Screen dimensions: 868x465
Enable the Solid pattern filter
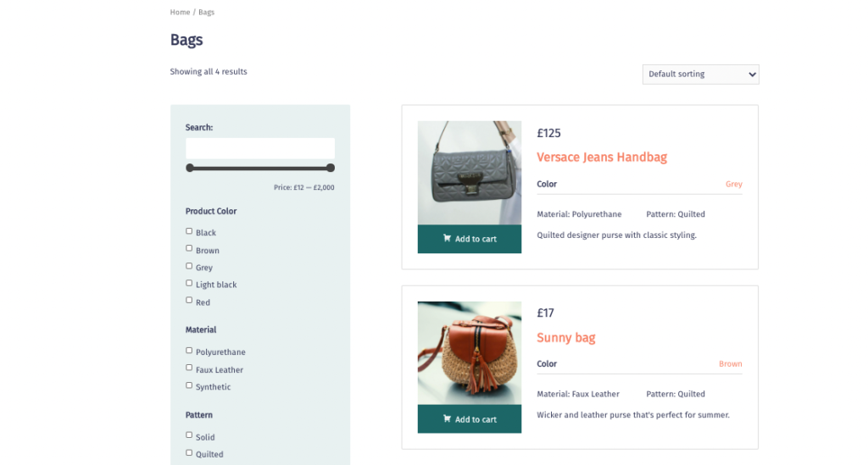pos(189,435)
